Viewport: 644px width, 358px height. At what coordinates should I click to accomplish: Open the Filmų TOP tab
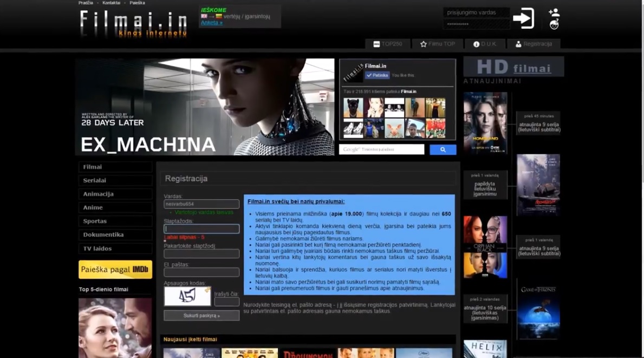coord(438,44)
